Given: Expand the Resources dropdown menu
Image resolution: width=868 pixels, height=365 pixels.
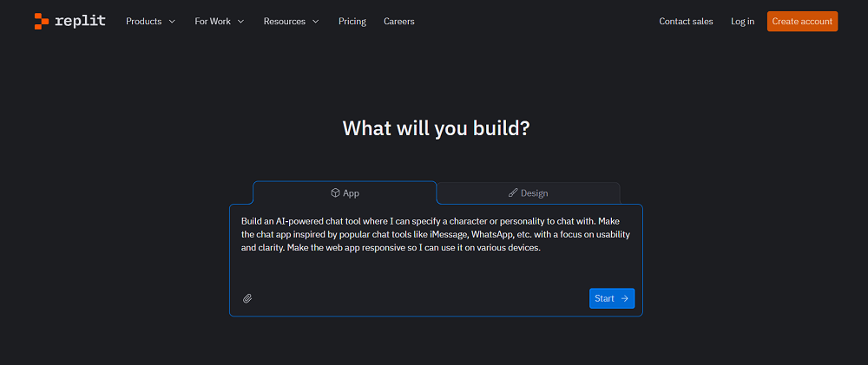Looking at the screenshot, I should click(x=285, y=22).
